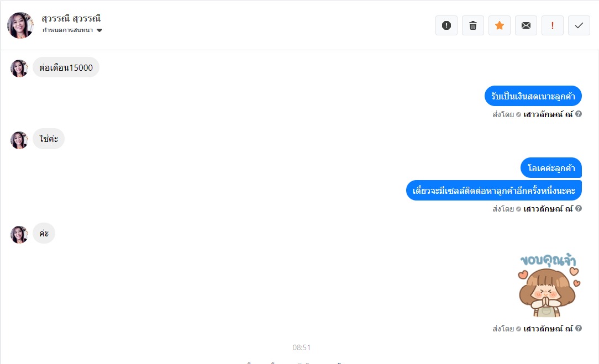599x364 pixels.
Task: Flag conversation with red exclamation icon
Action: click(x=553, y=25)
